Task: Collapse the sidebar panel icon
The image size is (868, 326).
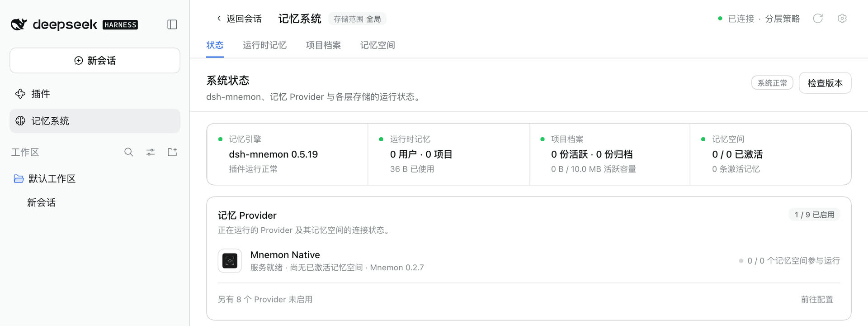Action: [x=172, y=24]
